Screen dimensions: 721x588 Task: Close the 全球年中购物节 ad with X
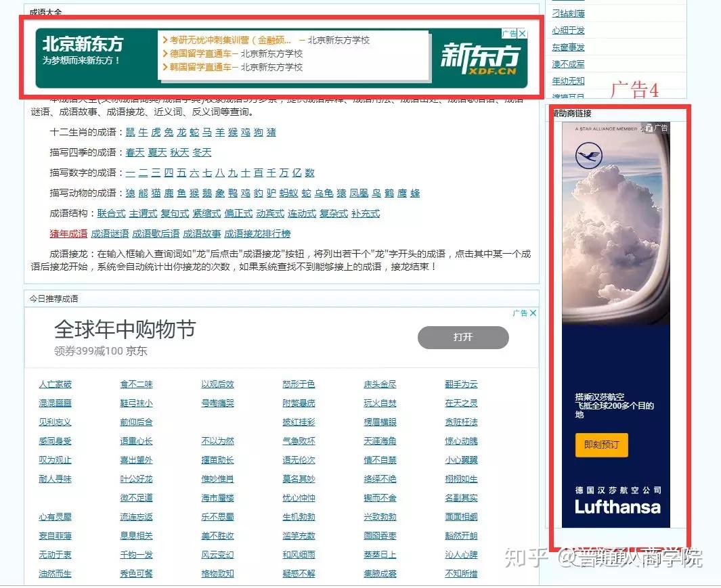[533, 313]
